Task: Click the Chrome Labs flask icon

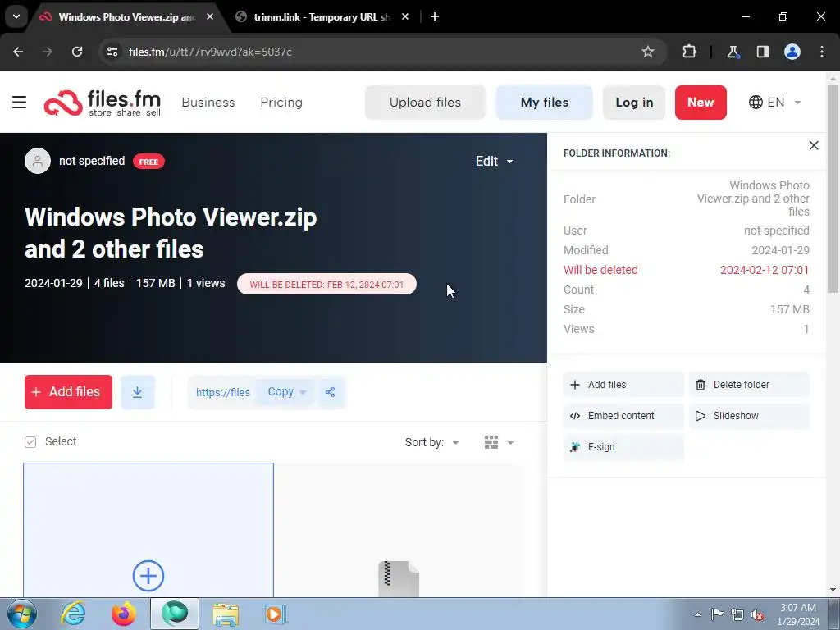Action: pos(733,52)
